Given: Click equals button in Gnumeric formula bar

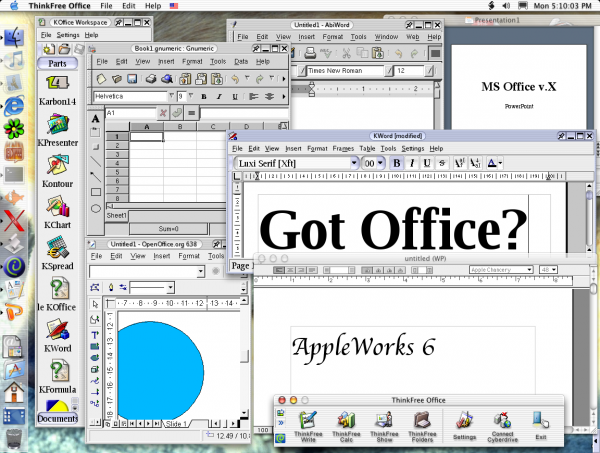Looking at the screenshot, I should pyautogui.click(x=191, y=113).
